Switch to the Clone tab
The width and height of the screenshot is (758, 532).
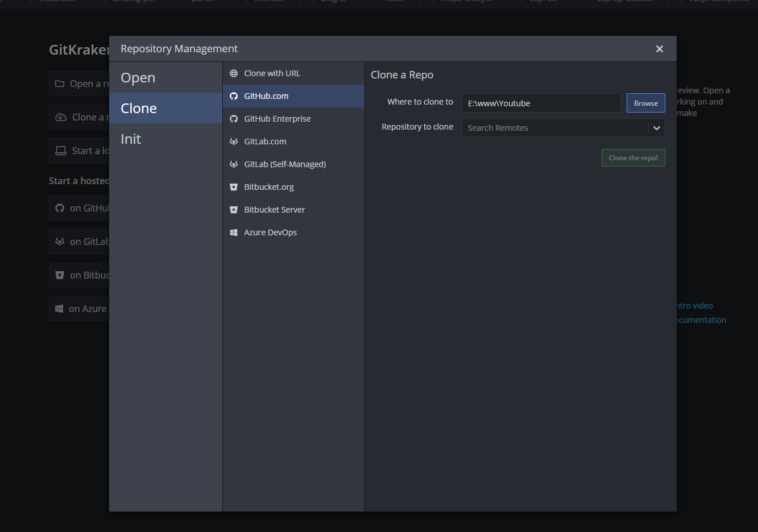coord(165,108)
